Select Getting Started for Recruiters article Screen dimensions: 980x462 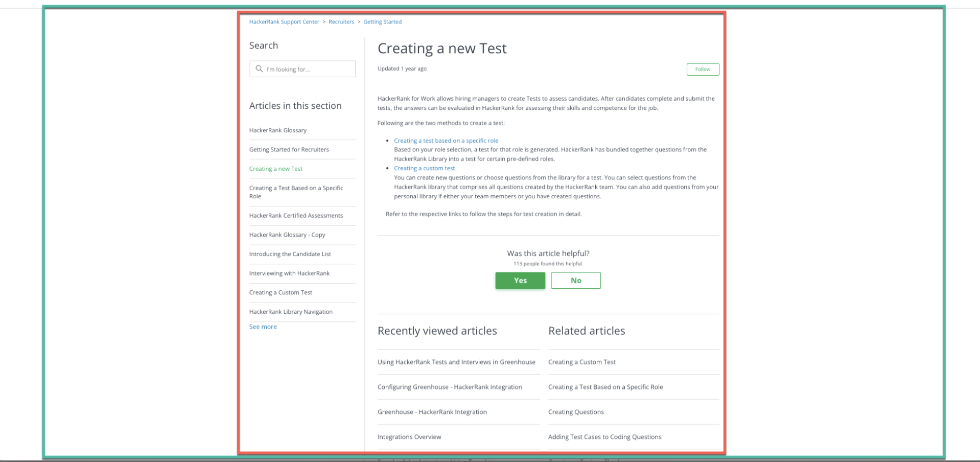tap(289, 150)
